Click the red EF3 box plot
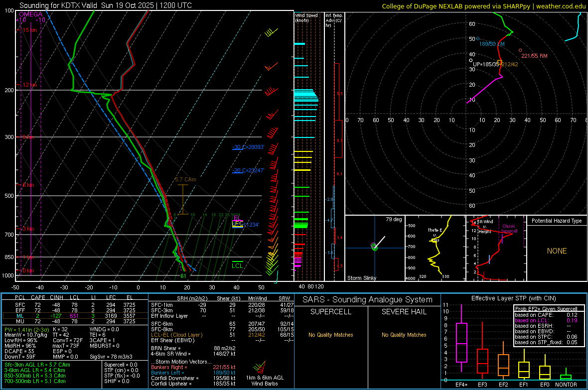The image size is (588, 390). [x=482, y=361]
